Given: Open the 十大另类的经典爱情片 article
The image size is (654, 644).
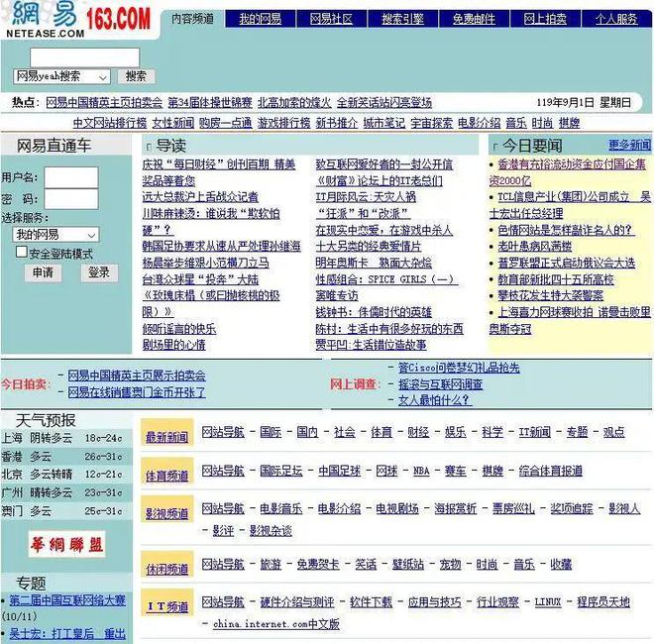Looking at the screenshot, I should [x=369, y=247].
